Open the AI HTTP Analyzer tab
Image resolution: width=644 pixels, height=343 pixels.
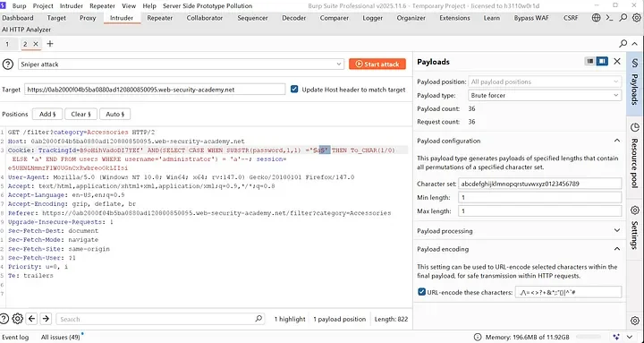[x=26, y=30]
